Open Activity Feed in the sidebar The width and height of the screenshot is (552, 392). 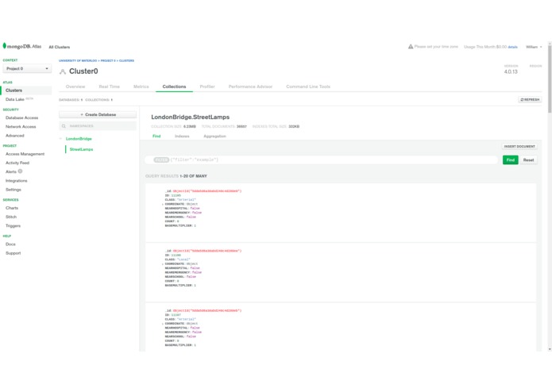point(17,163)
